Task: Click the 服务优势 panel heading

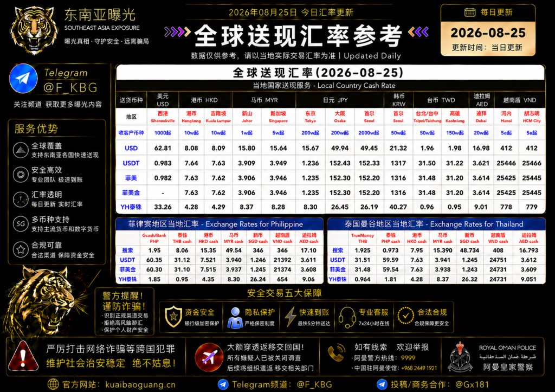Action: click(x=36, y=129)
